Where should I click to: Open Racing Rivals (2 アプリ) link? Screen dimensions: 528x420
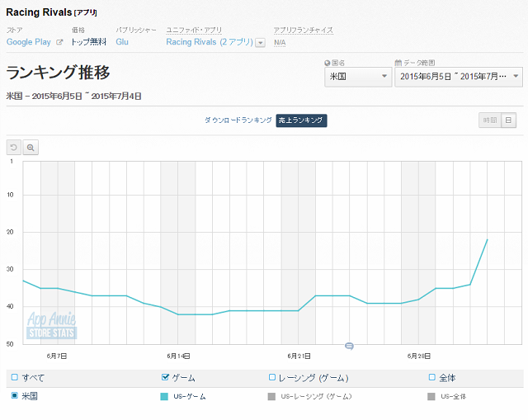210,42
